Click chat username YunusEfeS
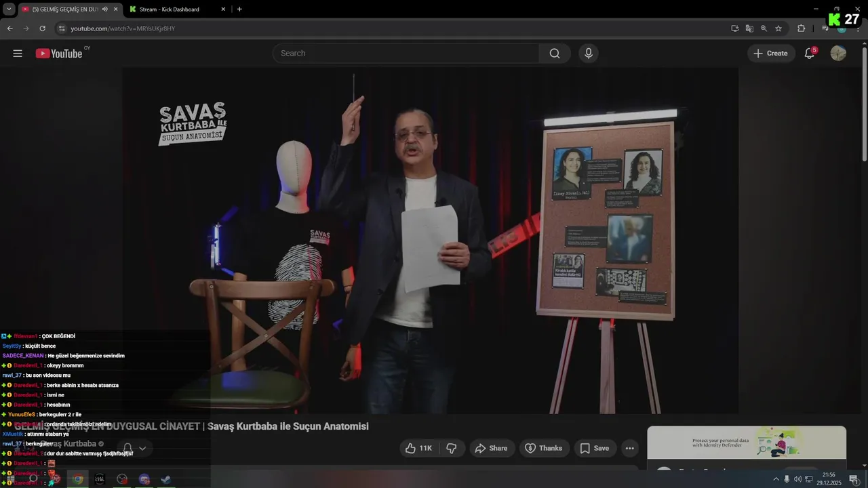This screenshot has width=868, height=488. coord(22,414)
